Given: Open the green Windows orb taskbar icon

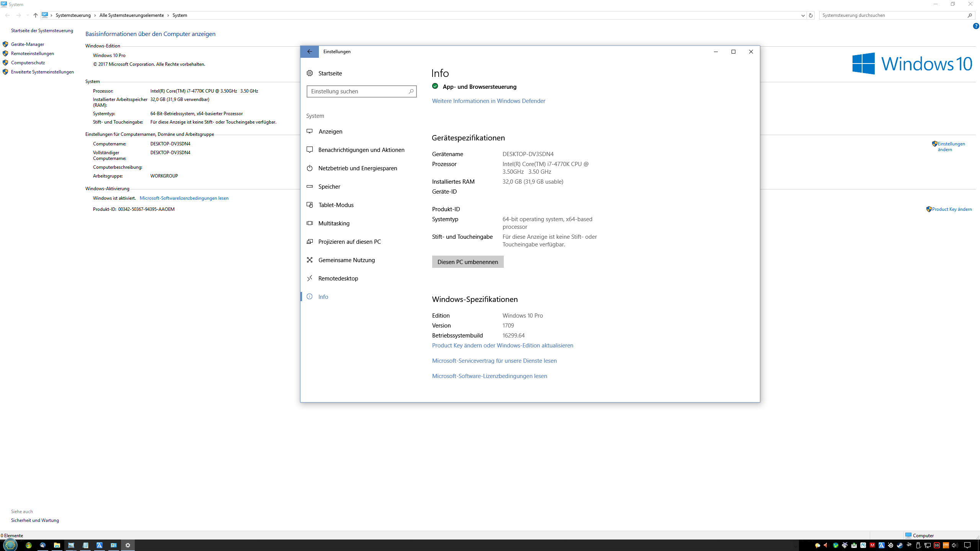Looking at the screenshot, I should (x=29, y=545).
